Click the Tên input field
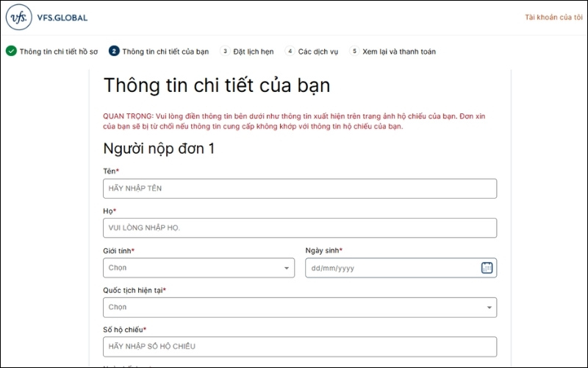The image size is (588, 368). [300, 188]
